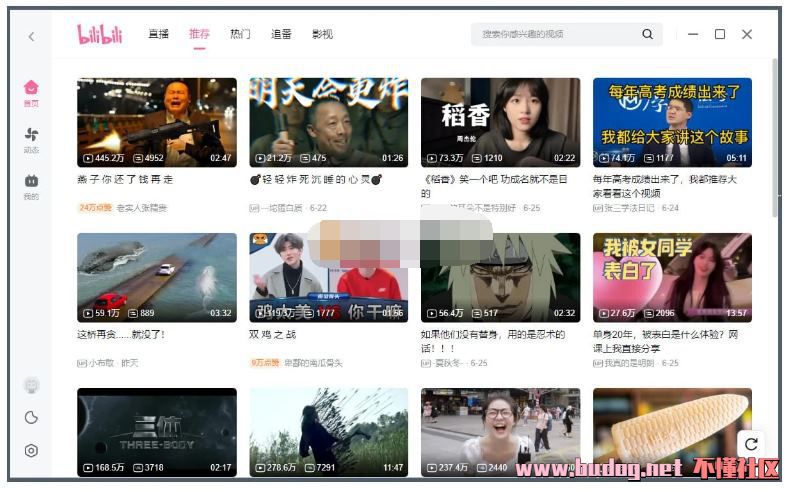Image resolution: width=789 pixels, height=489 pixels.
Task: Click the magnifier search icon
Action: click(x=648, y=34)
